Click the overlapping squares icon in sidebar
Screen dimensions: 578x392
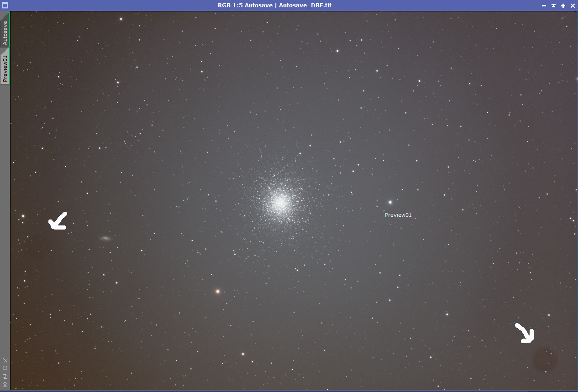(5, 376)
